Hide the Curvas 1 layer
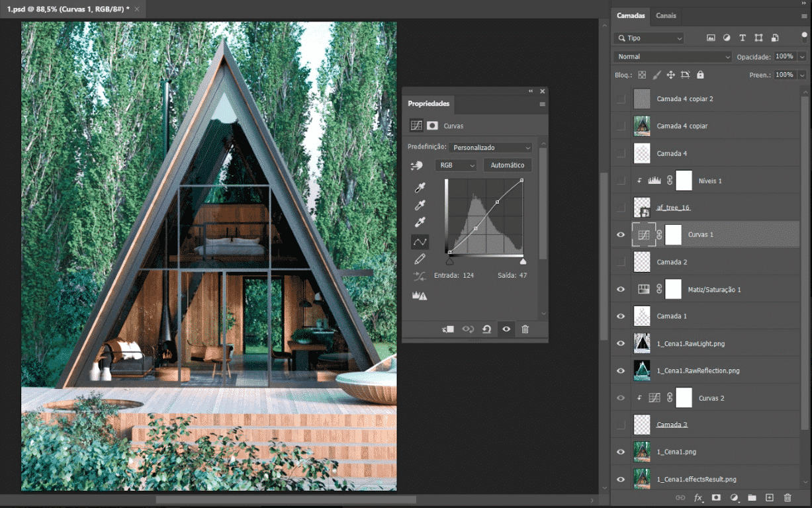This screenshot has height=508, width=812. 621,235
